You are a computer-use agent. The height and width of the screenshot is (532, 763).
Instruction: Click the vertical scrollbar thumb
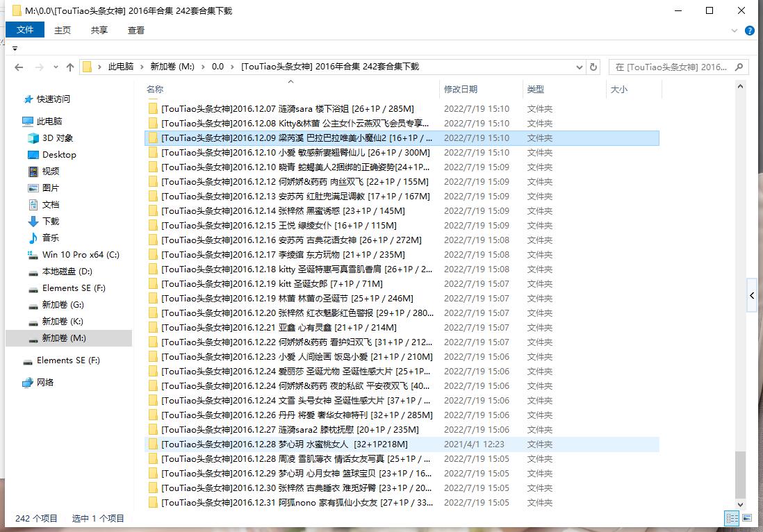tap(740, 475)
